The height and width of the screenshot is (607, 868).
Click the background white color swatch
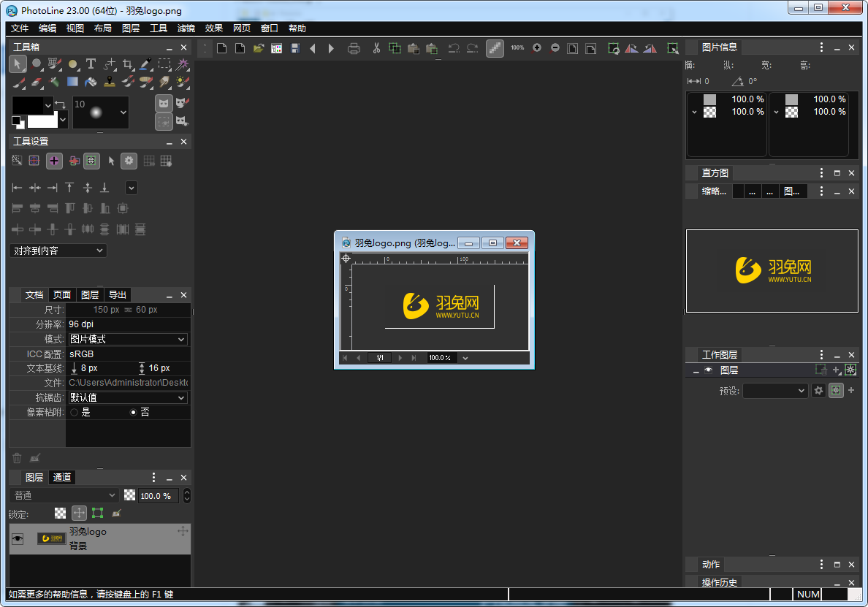tap(42, 120)
